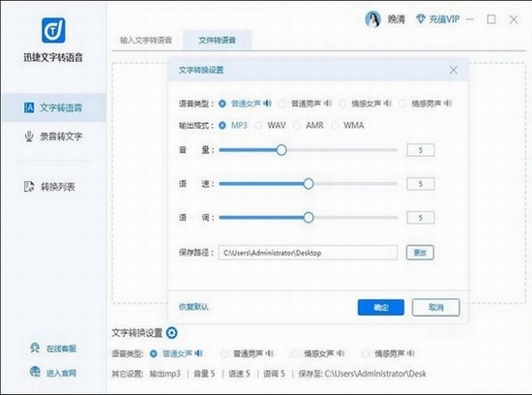Choose the AMR output format
Viewport: 532px width, 395px height.
coord(297,126)
